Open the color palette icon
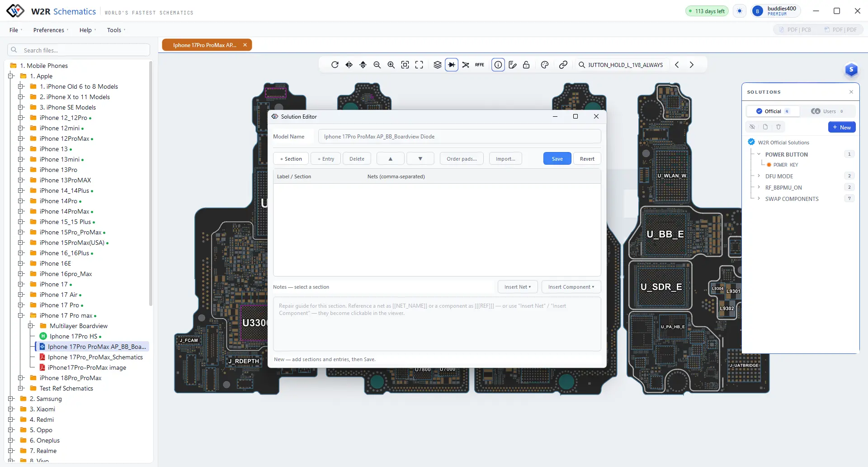This screenshot has width=868, height=467. click(545, 65)
